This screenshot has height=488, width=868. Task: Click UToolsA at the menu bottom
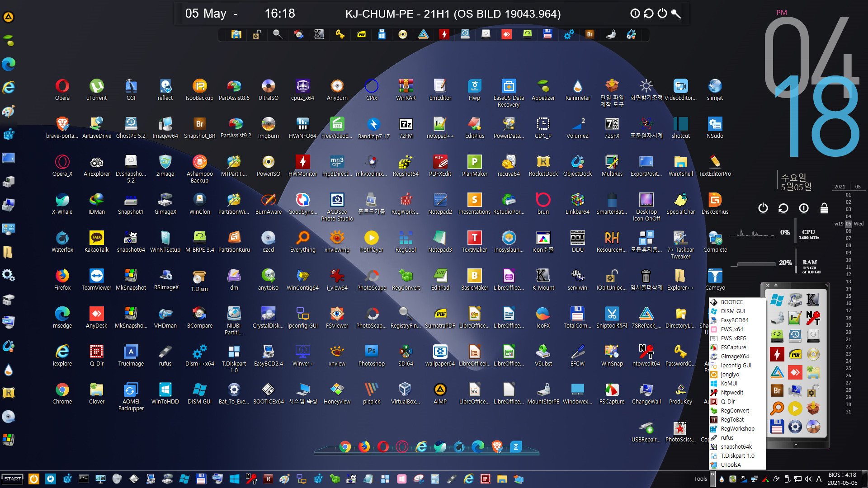[x=737, y=465]
